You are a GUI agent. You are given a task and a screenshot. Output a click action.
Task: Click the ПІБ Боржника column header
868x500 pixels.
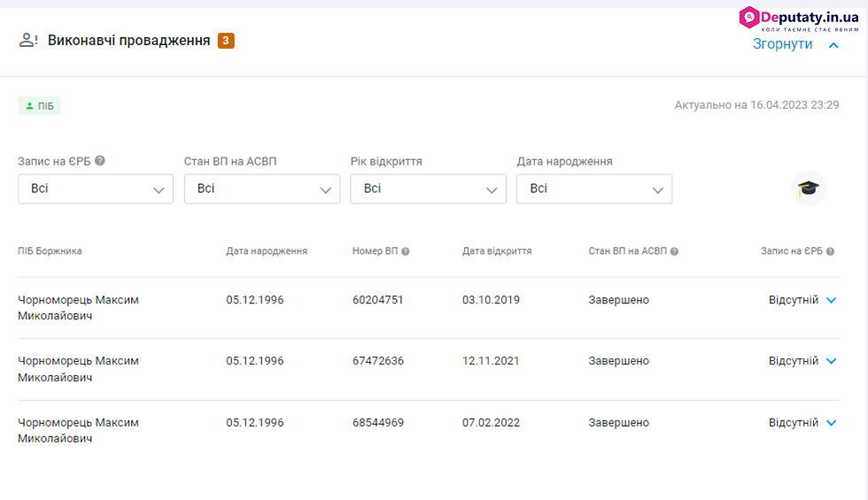coord(50,251)
